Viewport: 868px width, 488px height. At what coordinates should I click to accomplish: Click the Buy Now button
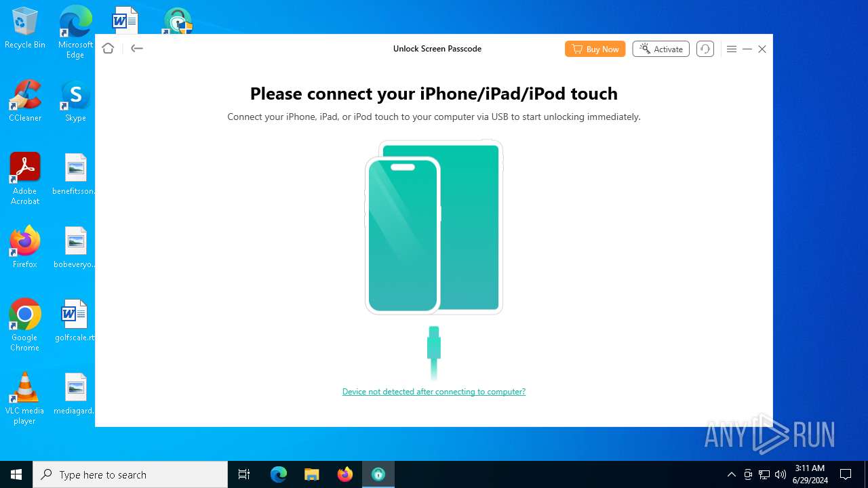tap(595, 49)
